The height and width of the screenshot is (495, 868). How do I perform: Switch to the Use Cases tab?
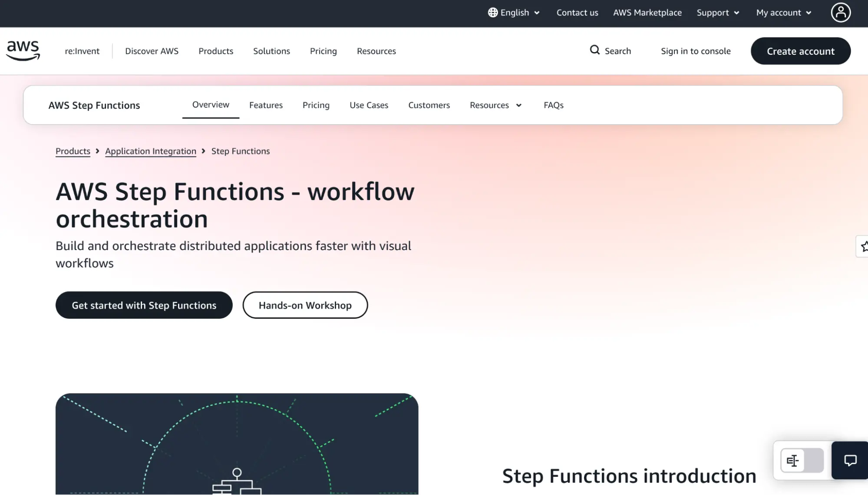(x=369, y=105)
